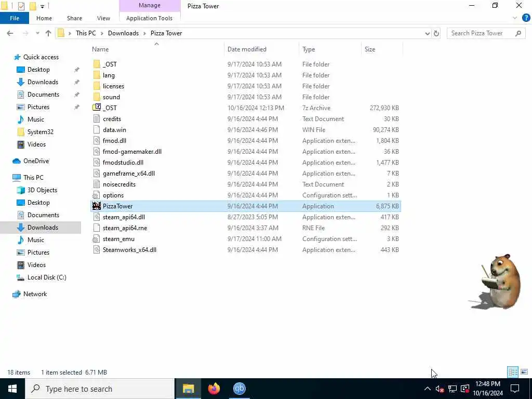Open OneDrive in navigation pane
Screen dimensions: 532x399
pyautogui.click(x=36, y=161)
